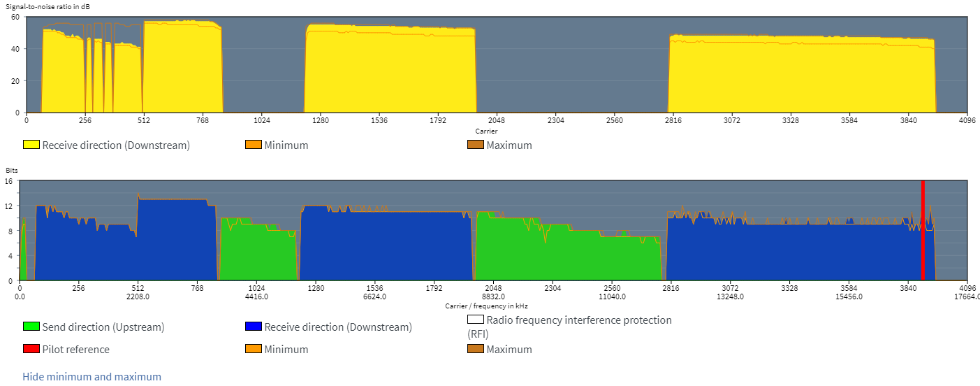Image resolution: width=980 pixels, height=386 pixels.
Task: Click 'Send direction (Upstream)' legend text
Action: click(103, 327)
